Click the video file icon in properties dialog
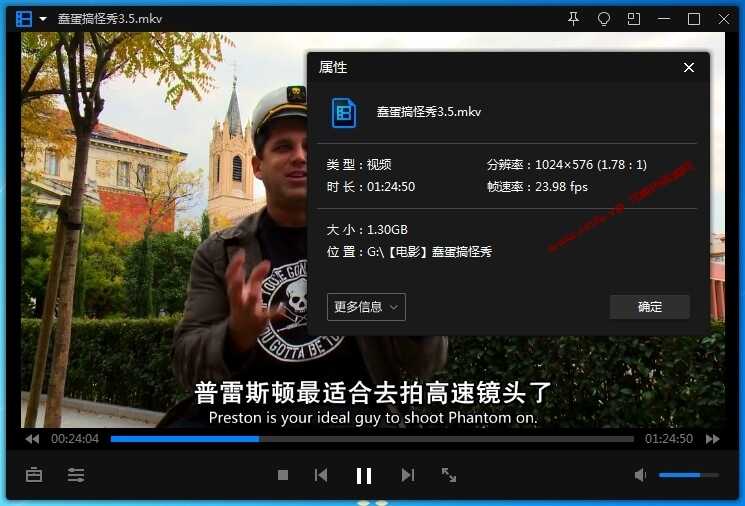 tap(344, 113)
